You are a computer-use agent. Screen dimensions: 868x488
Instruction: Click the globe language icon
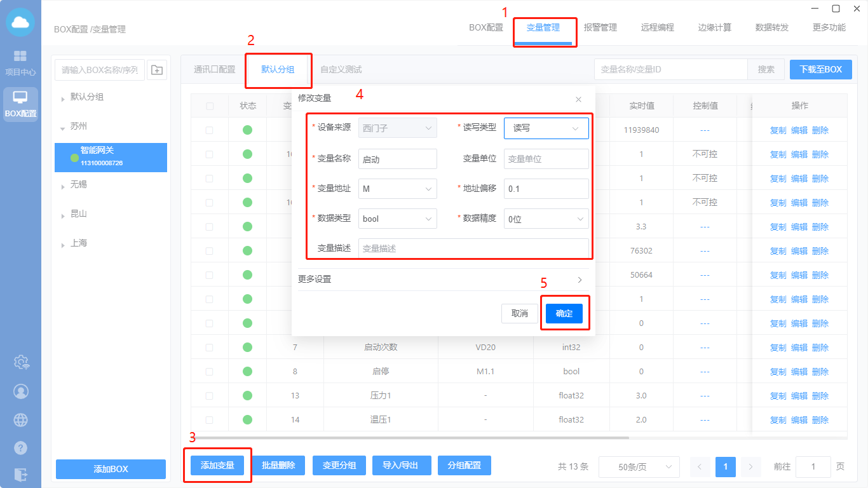pos(21,419)
